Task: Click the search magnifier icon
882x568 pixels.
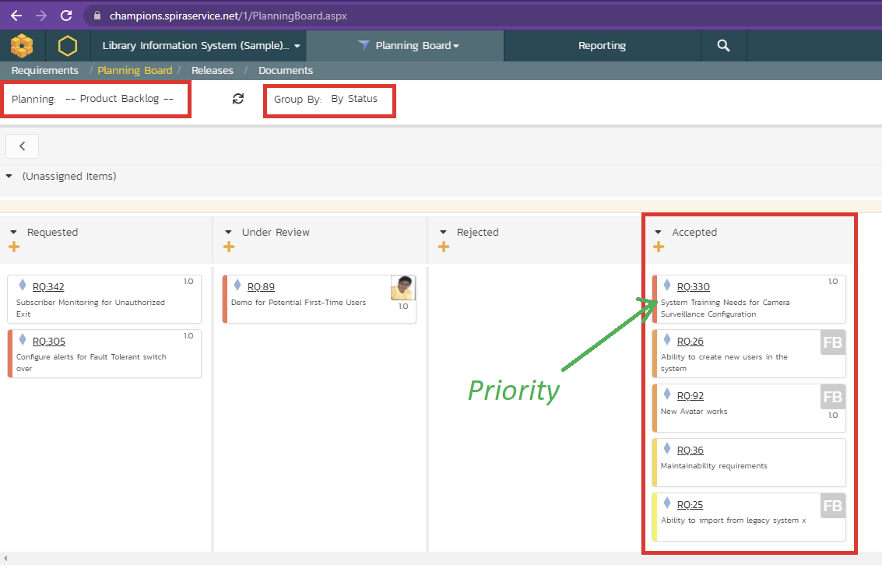Action: point(723,46)
